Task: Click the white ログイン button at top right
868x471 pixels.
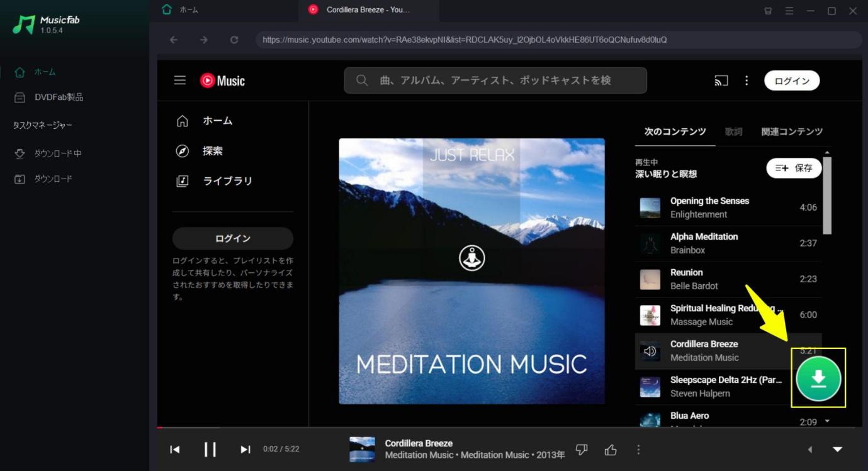Action: [792, 80]
